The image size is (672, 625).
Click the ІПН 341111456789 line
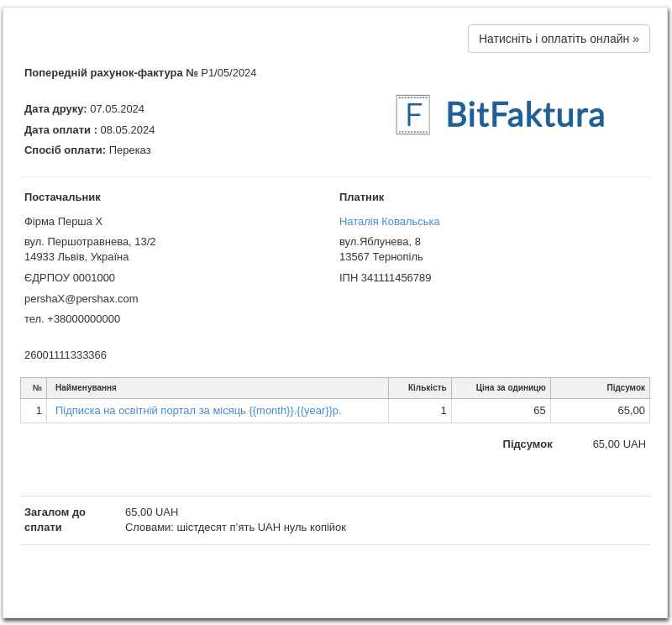386,278
